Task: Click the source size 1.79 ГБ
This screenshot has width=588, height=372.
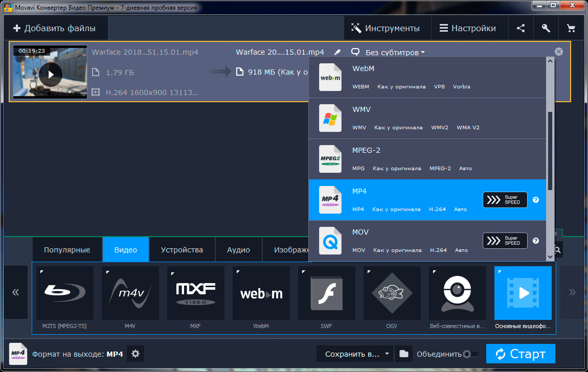Action: tap(120, 72)
